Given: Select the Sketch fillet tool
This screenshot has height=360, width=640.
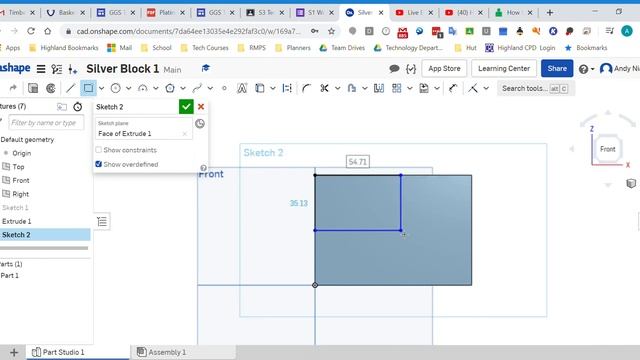Looking at the screenshot, I should click(307, 88).
